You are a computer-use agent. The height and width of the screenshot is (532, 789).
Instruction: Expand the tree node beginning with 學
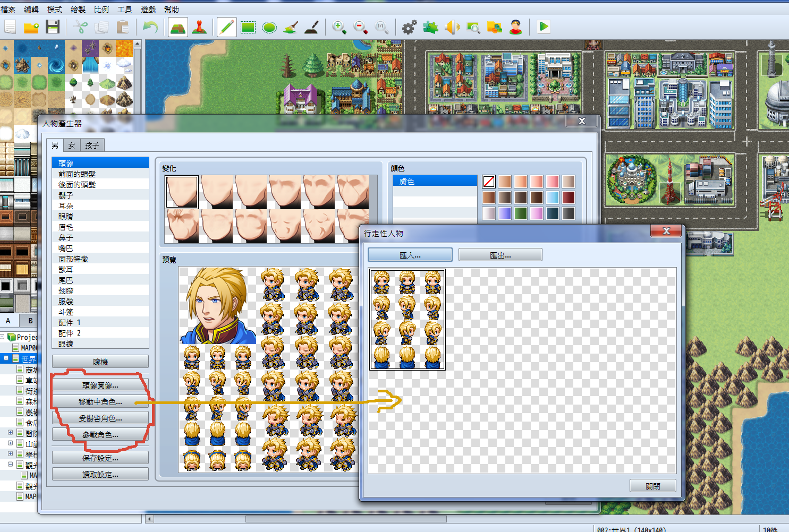[x=10, y=454]
